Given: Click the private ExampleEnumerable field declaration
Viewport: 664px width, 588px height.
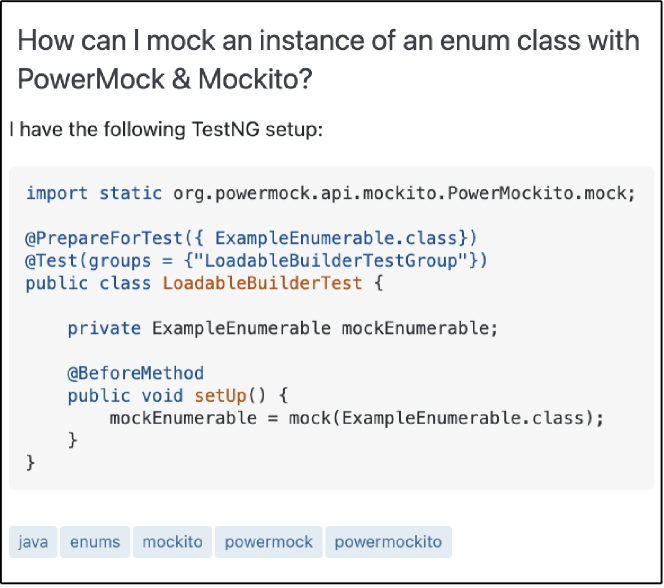Looking at the screenshot, I should point(282,328).
